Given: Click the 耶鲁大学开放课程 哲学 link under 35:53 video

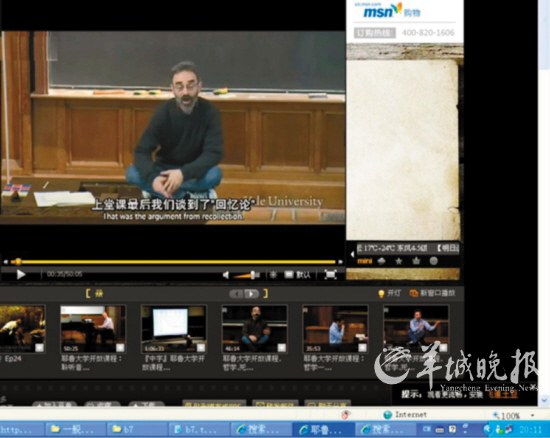Looking at the screenshot, I should pos(334,363).
